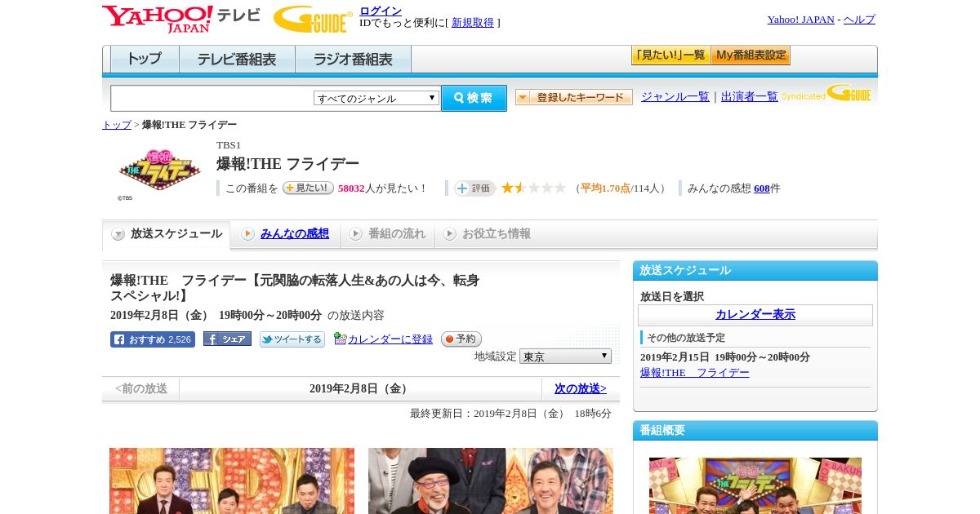Click the middle program photo thumbnail
Screen dimensions: 980x514
491,481
